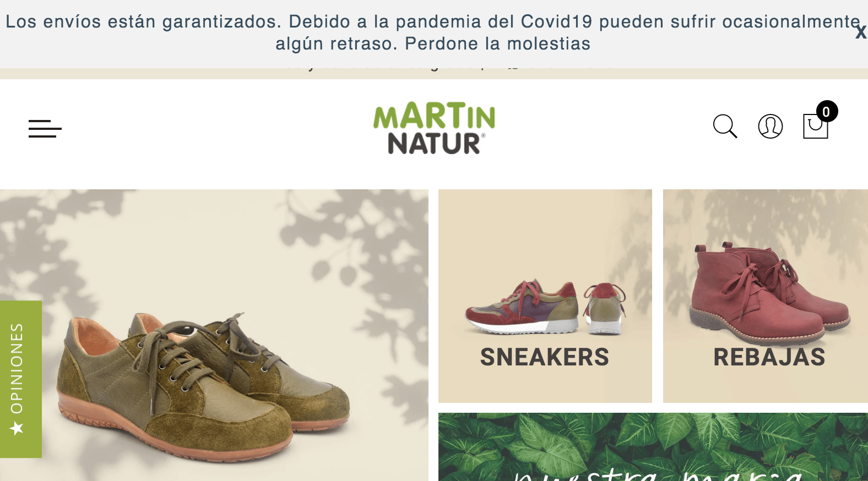Screen dimensions: 868x481
Task: Select the SNEAKERS category label
Action: (x=545, y=357)
